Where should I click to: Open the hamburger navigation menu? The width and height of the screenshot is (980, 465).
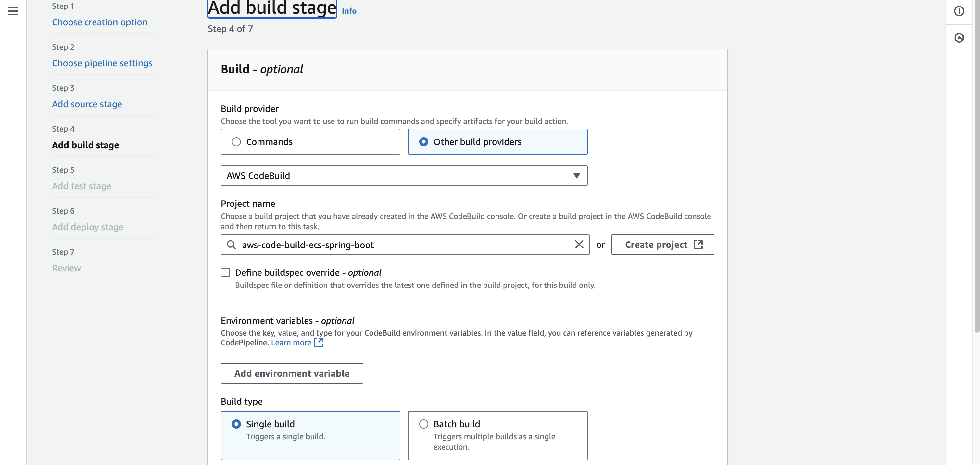point(13,11)
